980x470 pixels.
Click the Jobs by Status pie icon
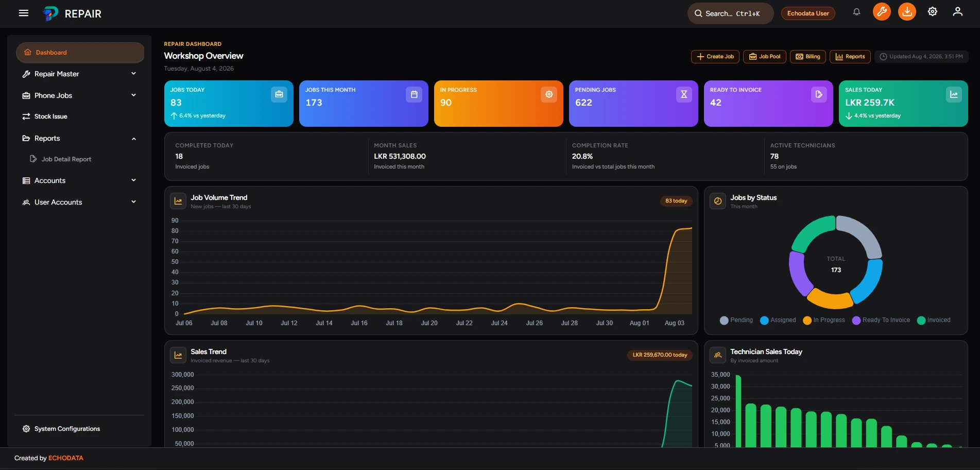pos(718,201)
